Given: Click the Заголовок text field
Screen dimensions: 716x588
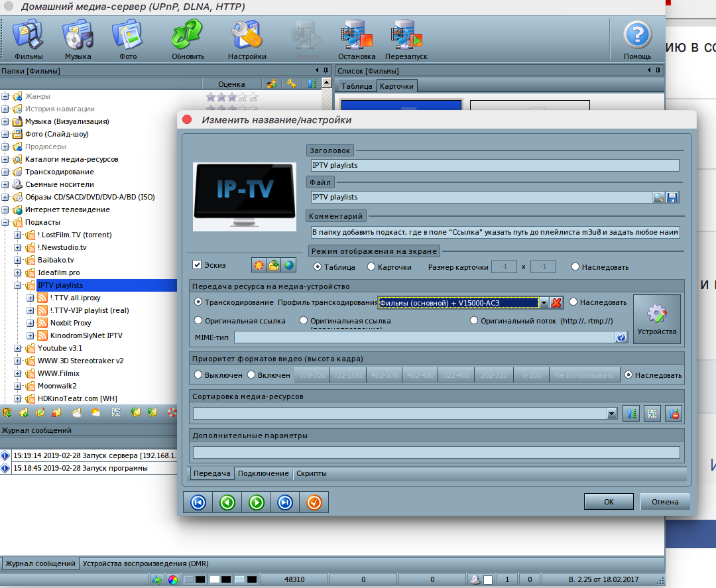Looking at the screenshot, I should point(495,166).
